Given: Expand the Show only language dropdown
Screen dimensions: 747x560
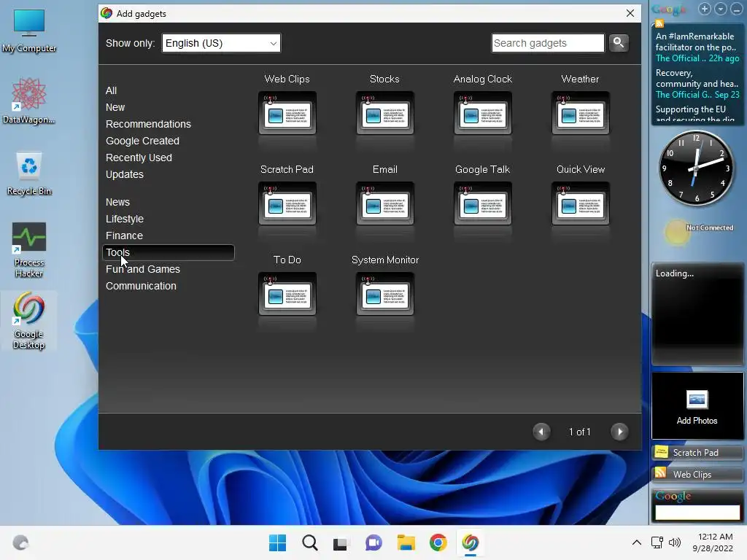Looking at the screenshot, I should 221,43.
